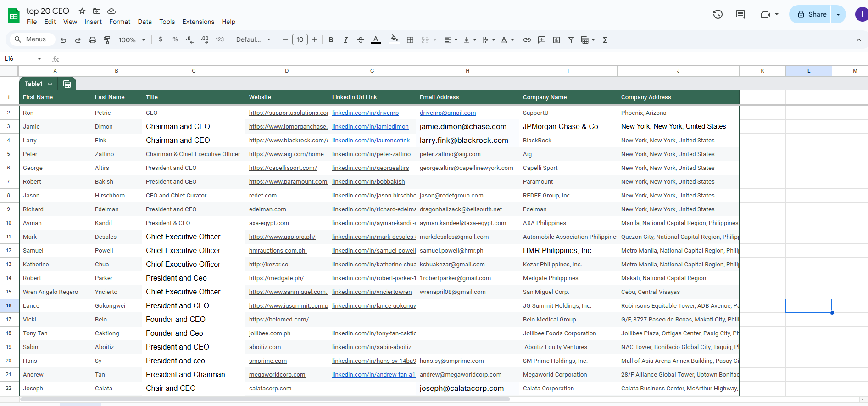This screenshot has width=868, height=406.
Task: Format as percent icon
Action: [x=175, y=39]
